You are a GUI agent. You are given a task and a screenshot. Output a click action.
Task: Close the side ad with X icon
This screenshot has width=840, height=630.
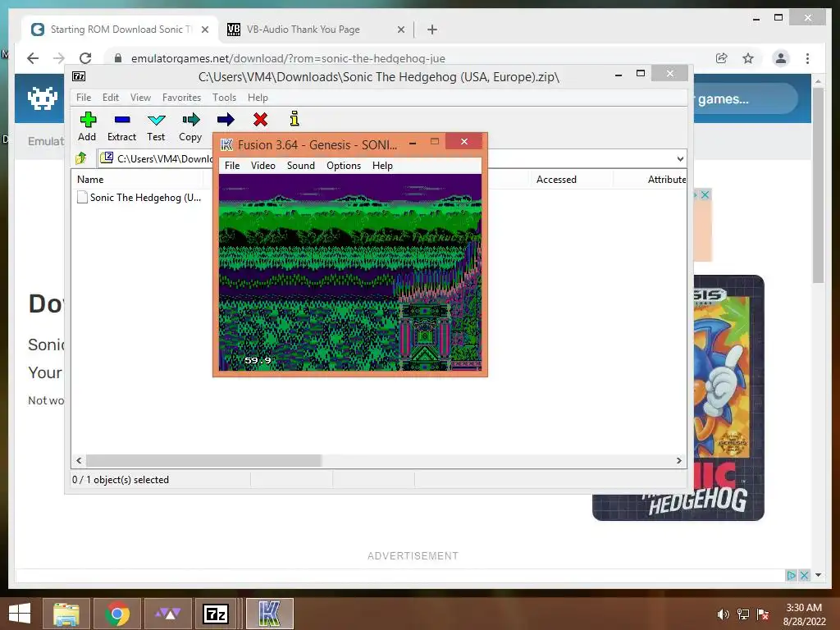coord(705,195)
